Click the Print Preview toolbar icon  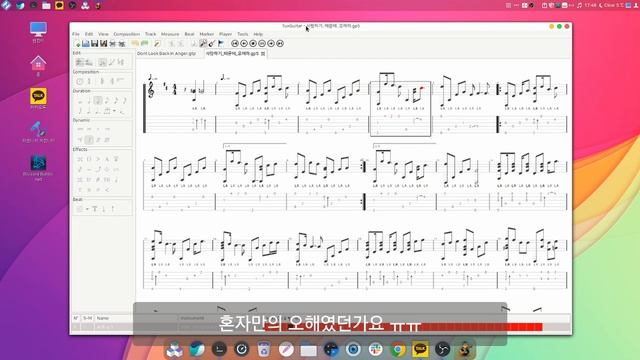(x=122, y=44)
